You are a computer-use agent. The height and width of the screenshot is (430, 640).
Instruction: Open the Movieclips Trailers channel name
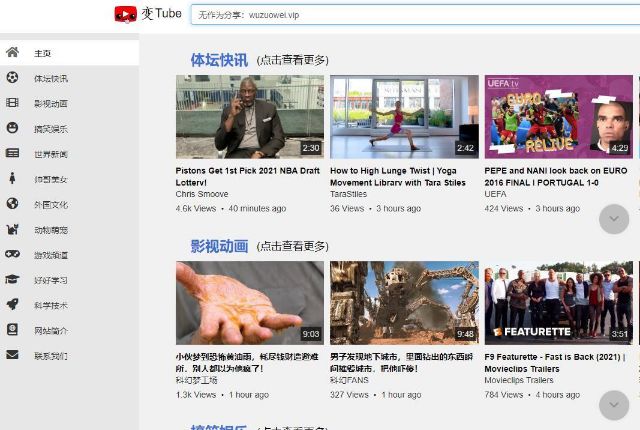[519, 380]
